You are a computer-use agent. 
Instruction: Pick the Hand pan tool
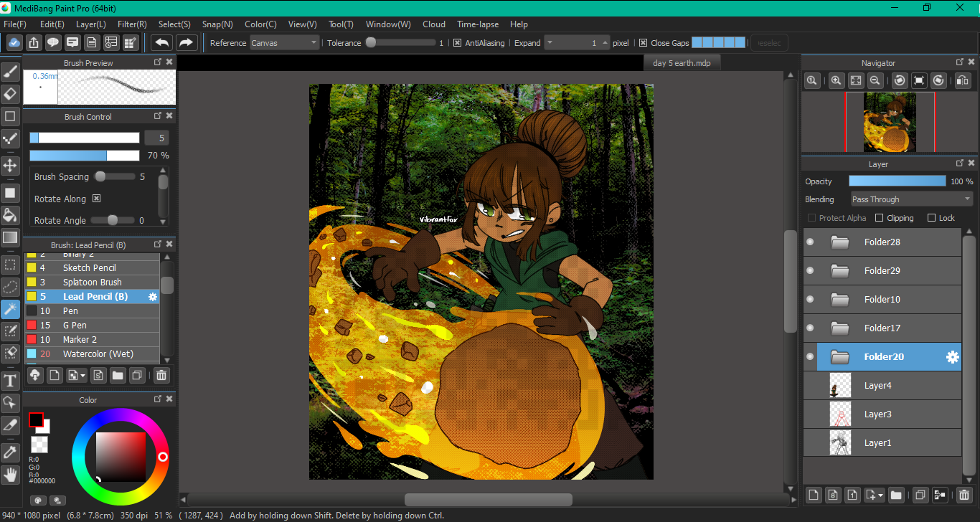[11, 474]
